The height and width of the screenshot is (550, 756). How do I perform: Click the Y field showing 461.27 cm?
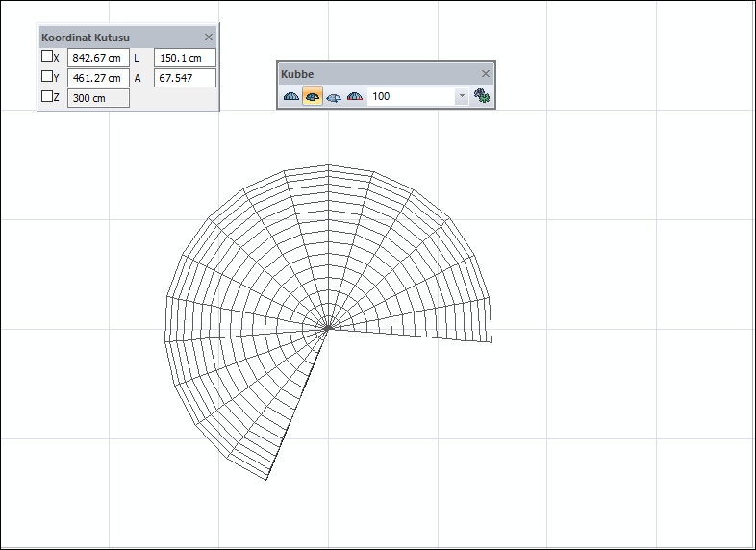(x=98, y=78)
